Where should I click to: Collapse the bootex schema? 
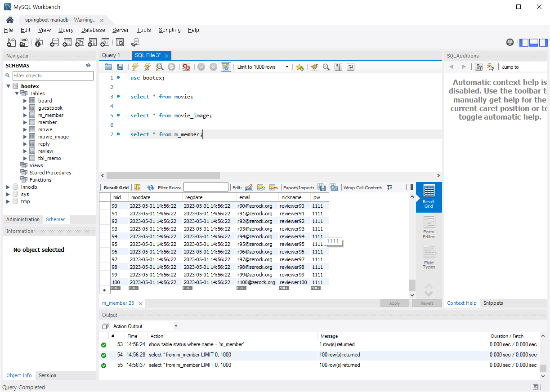[x=8, y=86]
